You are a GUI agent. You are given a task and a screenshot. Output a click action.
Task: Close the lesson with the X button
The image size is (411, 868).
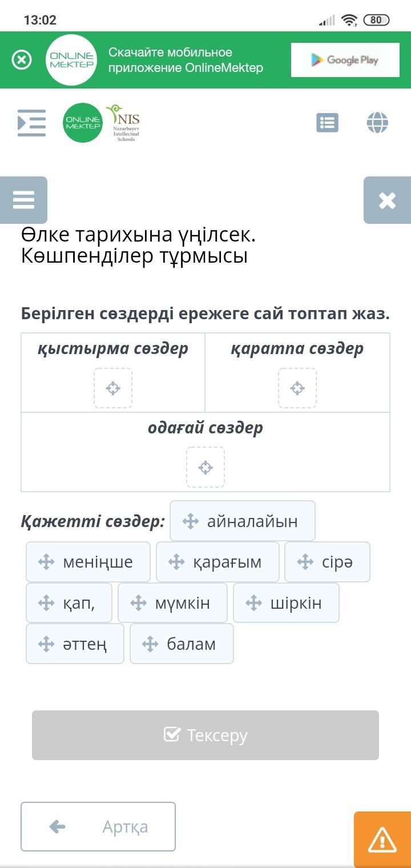tap(387, 200)
